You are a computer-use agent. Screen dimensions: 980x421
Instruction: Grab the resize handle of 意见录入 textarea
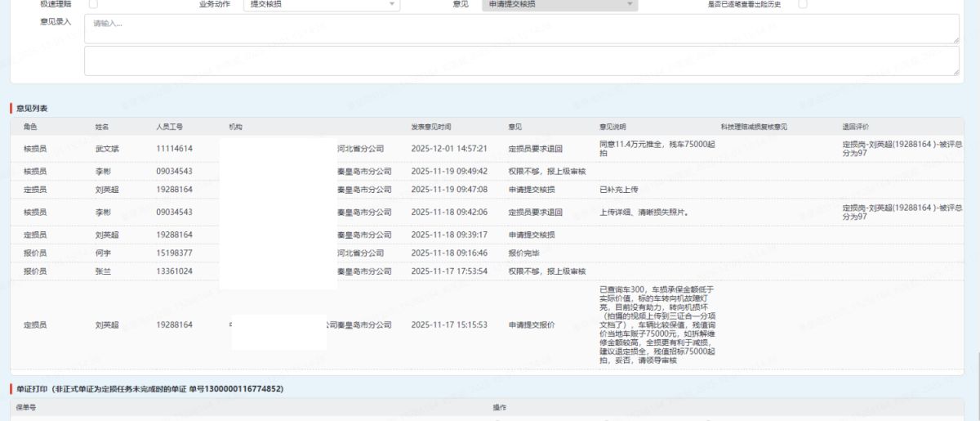[955, 38]
